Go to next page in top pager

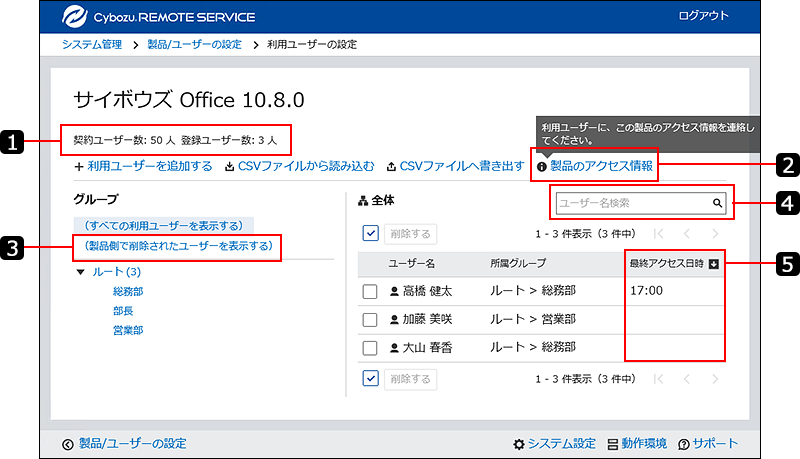(x=715, y=234)
